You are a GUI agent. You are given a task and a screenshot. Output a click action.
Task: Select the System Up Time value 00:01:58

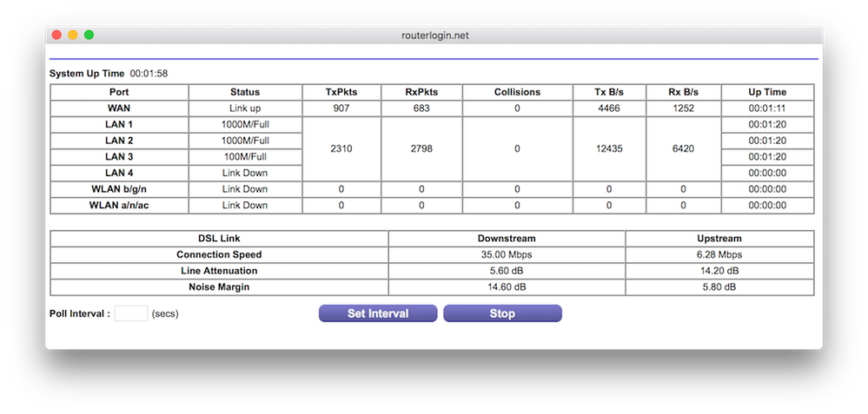pyautogui.click(x=149, y=74)
